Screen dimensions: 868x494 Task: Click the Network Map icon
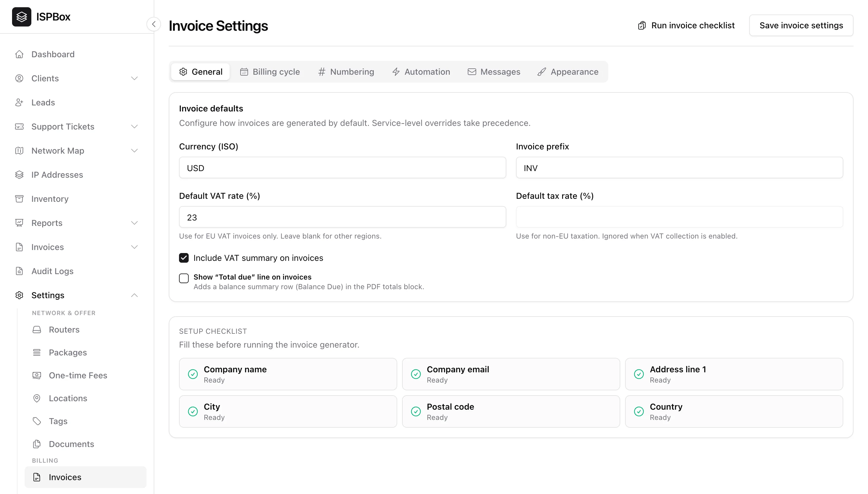pos(19,151)
